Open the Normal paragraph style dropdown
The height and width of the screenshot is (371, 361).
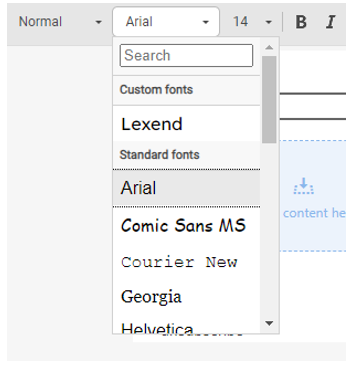pos(60,22)
